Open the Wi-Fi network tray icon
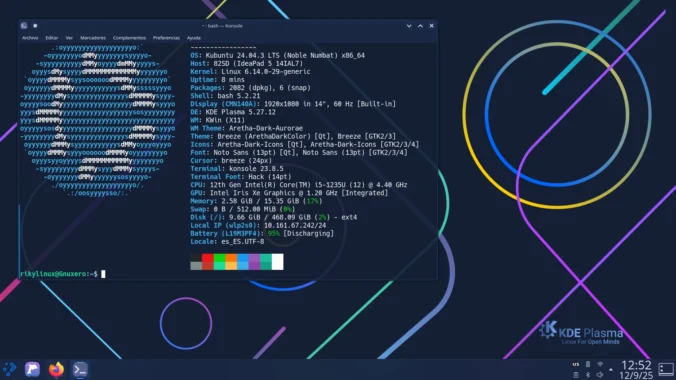 click(x=600, y=364)
